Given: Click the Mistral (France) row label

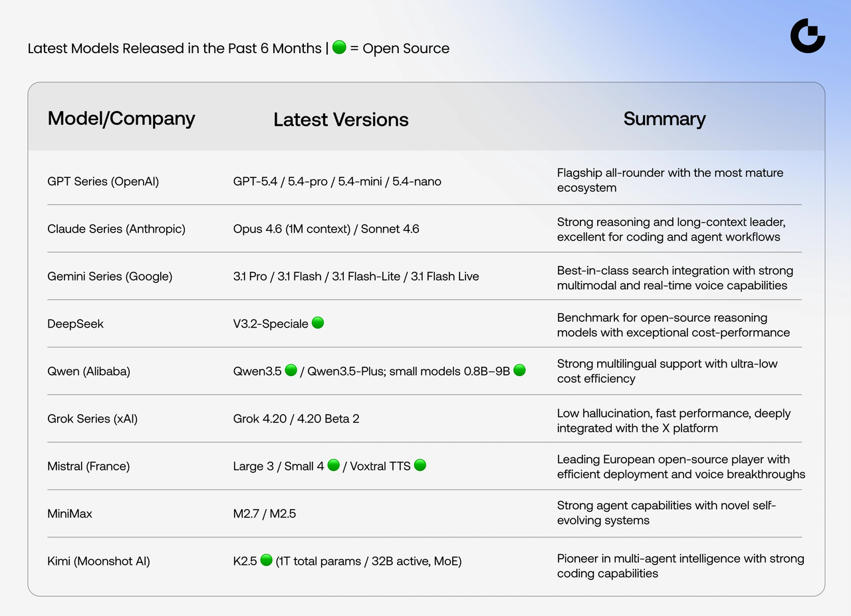Looking at the screenshot, I should click(88, 466).
